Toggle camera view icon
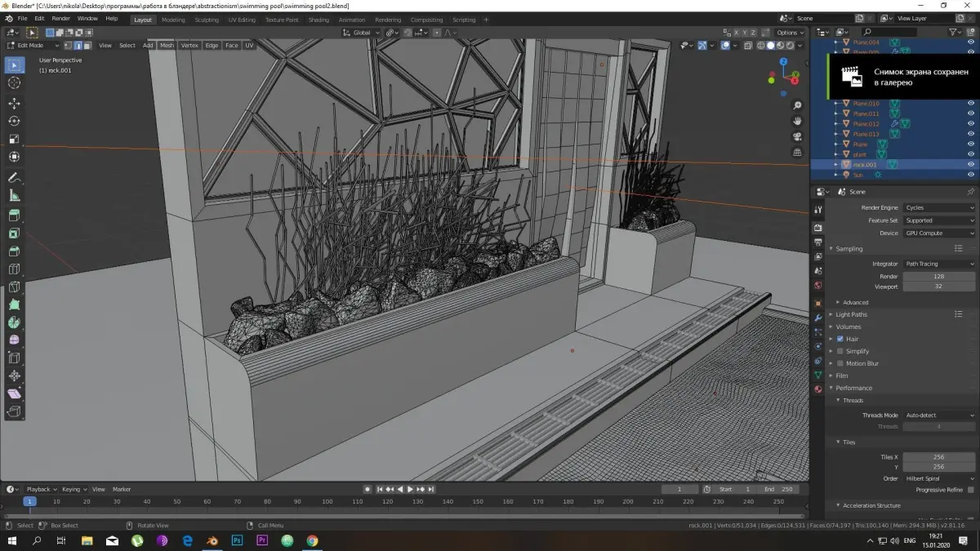This screenshot has height=551, width=980. [x=798, y=136]
